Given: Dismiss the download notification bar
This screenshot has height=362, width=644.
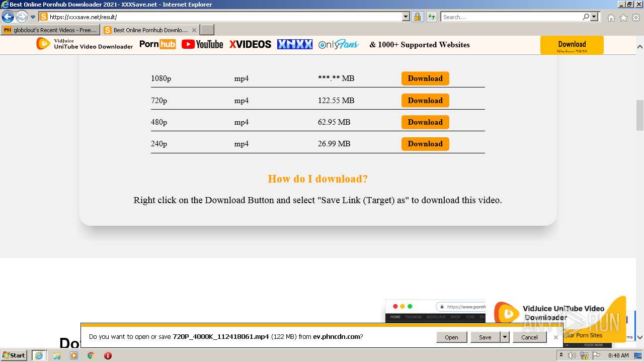Looking at the screenshot, I should click(555, 337).
